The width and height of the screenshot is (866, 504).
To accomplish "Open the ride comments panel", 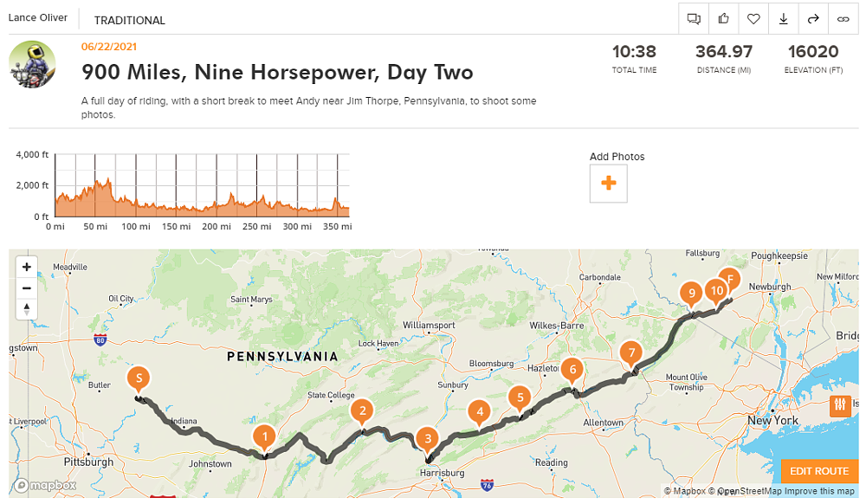I will [x=694, y=18].
